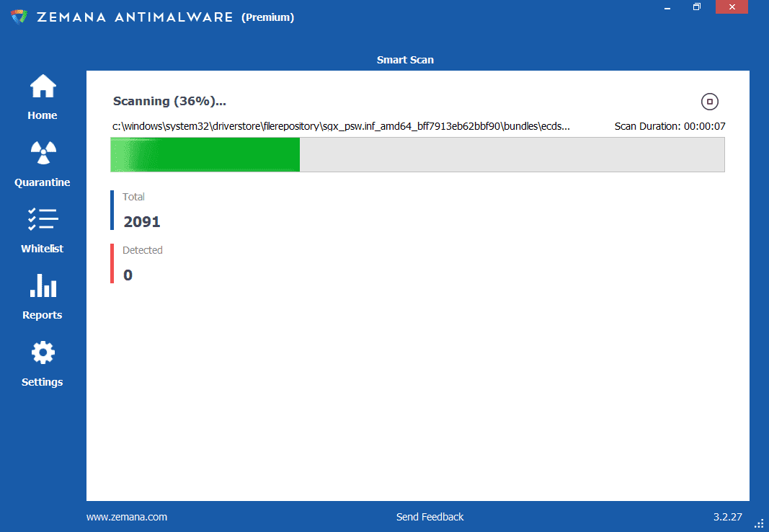Click the green scan progress bar
Screen dimensions: 769x532
click(x=417, y=154)
